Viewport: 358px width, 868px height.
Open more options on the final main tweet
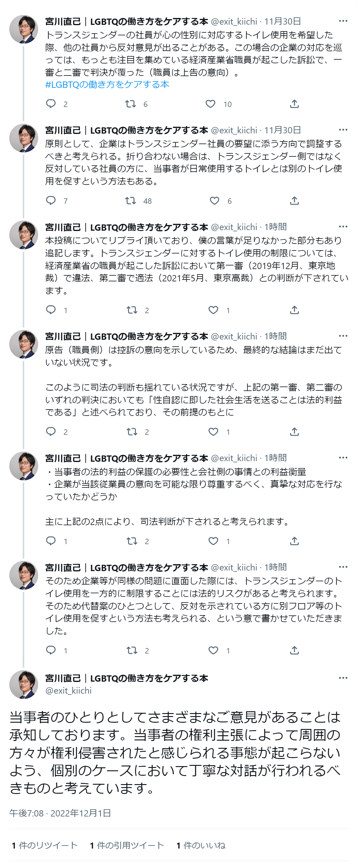tap(343, 678)
